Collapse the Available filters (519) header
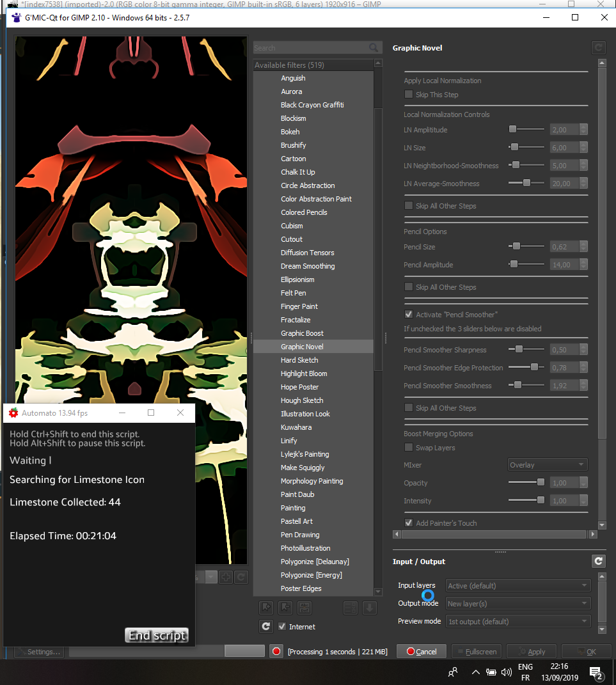This screenshot has width=616, height=685. tap(313, 65)
